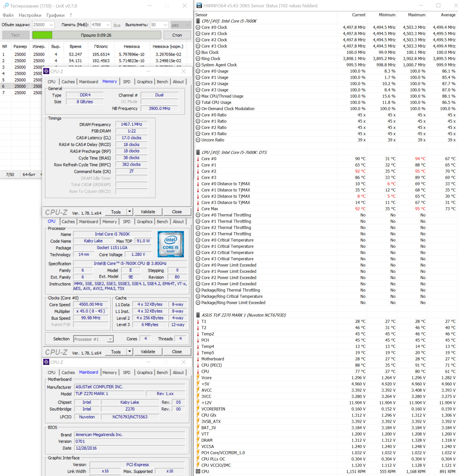Image resolution: width=458 pixels, height=476 pixels.
Task: Open the Настройки menu in LinX
Action: pyautogui.click(x=30, y=15)
